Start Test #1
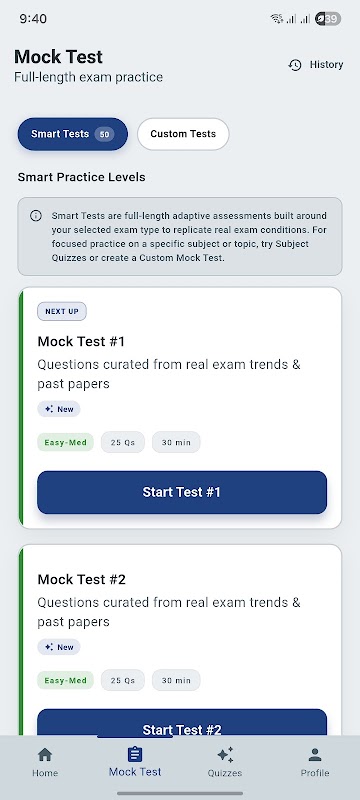 pyautogui.click(x=182, y=492)
